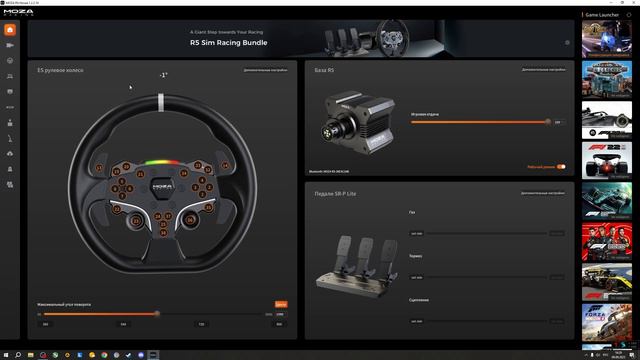Select the fifth sidebar icon from the top

click(x=10, y=92)
